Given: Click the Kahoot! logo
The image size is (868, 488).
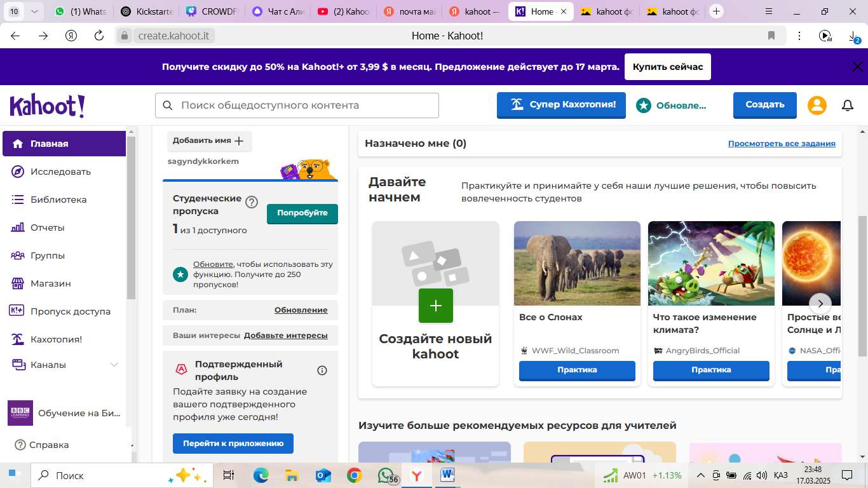Looking at the screenshot, I should [x=47, y=105].
